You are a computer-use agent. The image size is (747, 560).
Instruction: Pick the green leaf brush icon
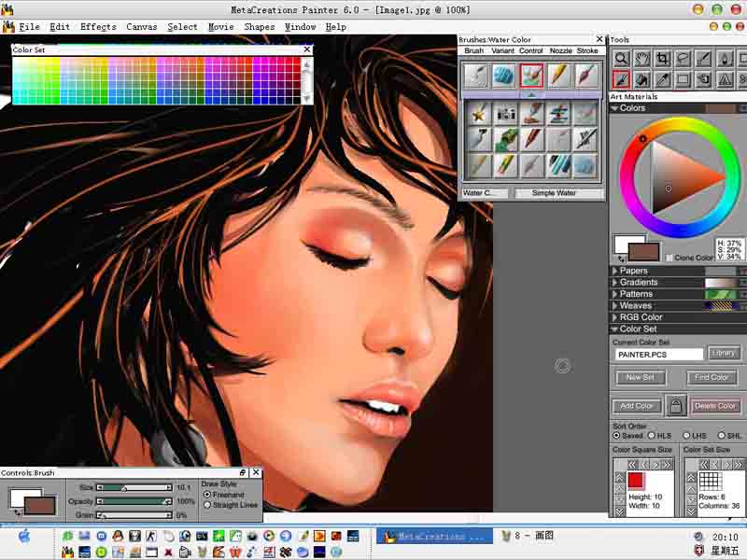point(505,139)
